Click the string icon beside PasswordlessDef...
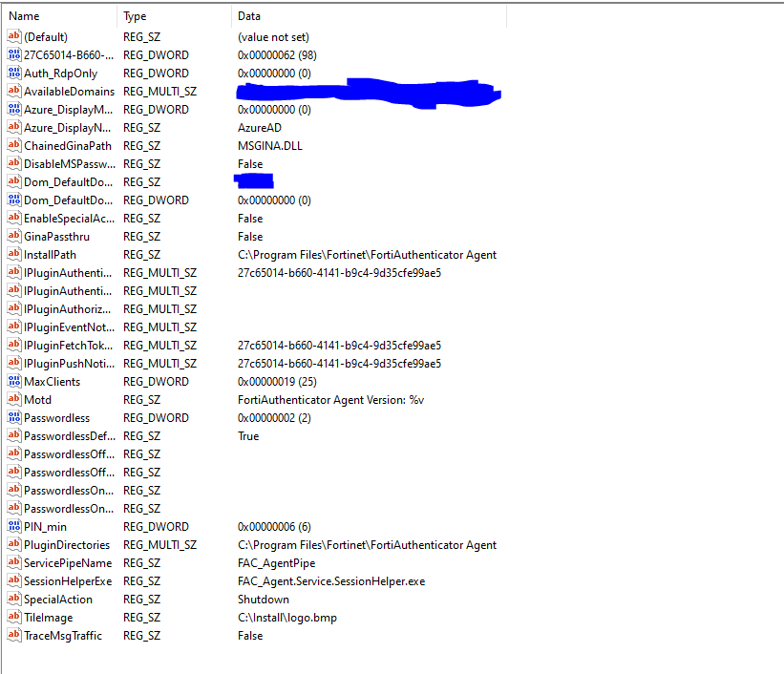This screenshot has width=784, height=674. coord(14,435)
